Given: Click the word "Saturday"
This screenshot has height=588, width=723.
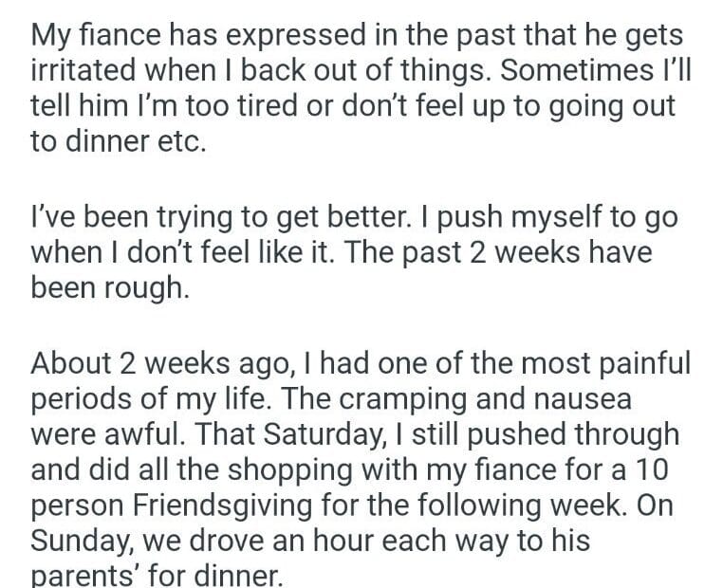Looking at the screenshot, I should coord(312,434).
